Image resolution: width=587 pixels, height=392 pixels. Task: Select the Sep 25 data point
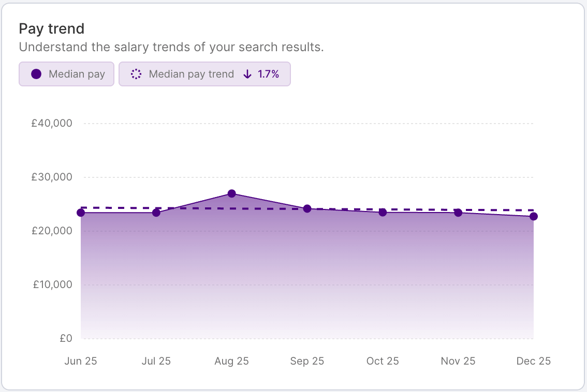tap(307, 208)
